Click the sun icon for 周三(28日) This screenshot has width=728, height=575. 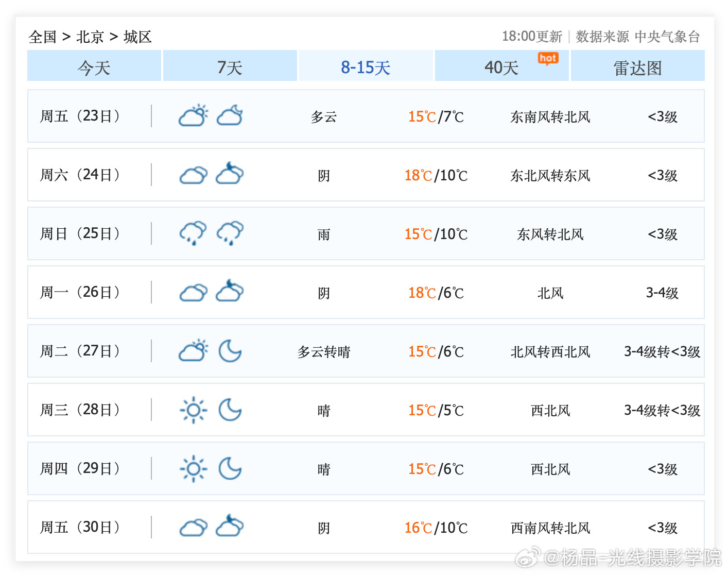click(x=193, y=410)
